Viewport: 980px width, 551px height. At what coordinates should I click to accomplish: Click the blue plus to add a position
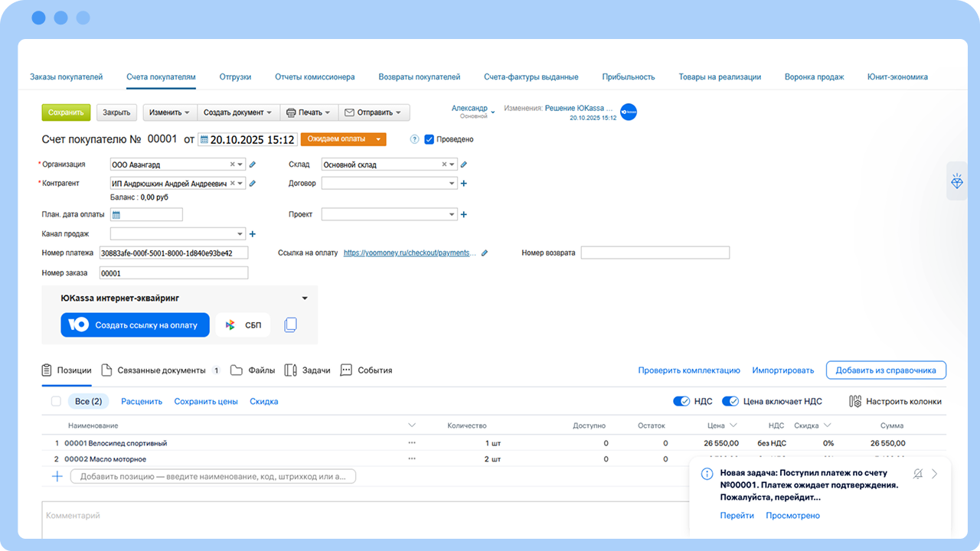tap(57, 476)
